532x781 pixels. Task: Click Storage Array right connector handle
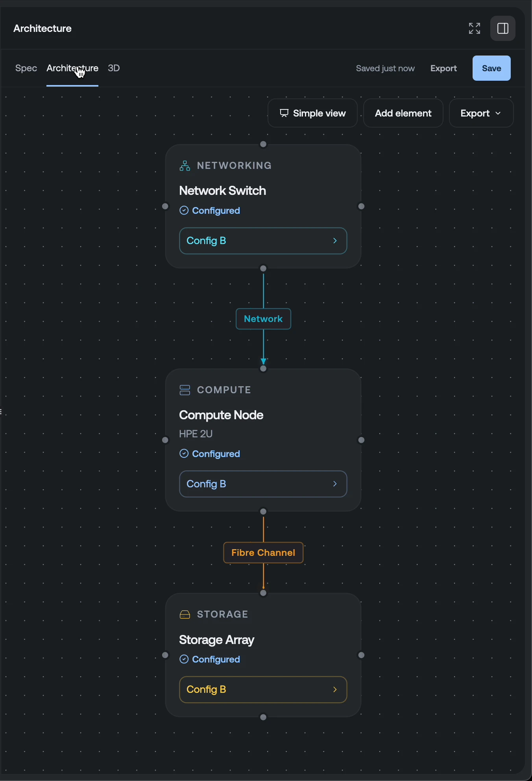(361, 655)
